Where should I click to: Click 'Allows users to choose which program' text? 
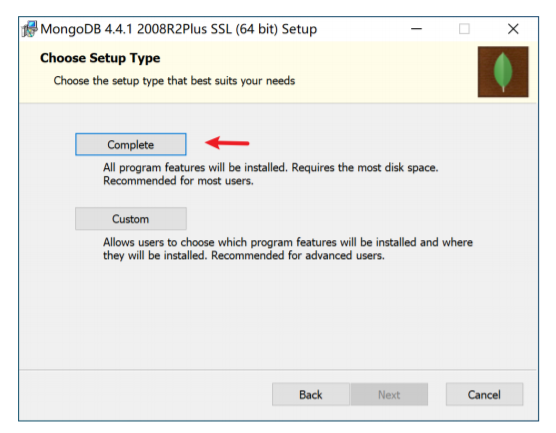coord(198,242)
